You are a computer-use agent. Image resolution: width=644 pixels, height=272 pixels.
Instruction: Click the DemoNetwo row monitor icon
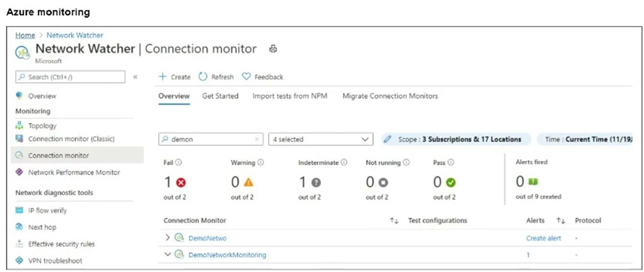coord(179,238)
